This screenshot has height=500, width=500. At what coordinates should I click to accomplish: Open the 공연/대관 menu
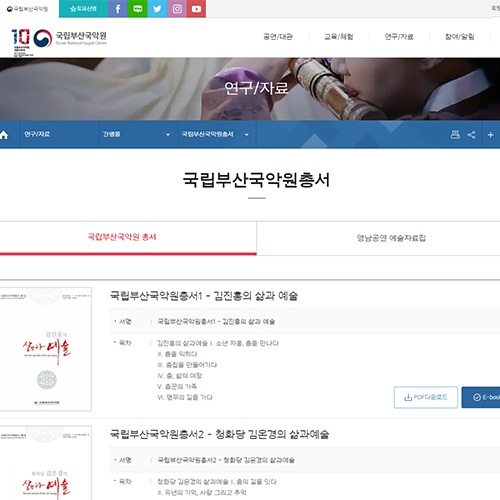pyautogui.click(x=278, y=37)
